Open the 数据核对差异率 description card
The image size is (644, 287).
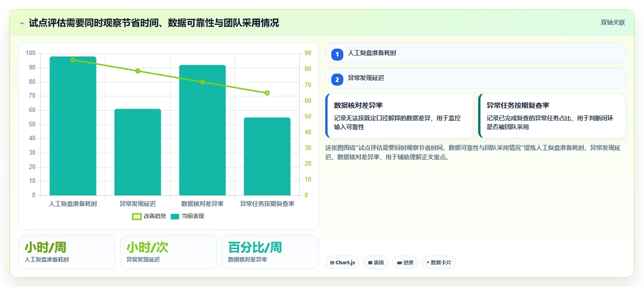399,116
